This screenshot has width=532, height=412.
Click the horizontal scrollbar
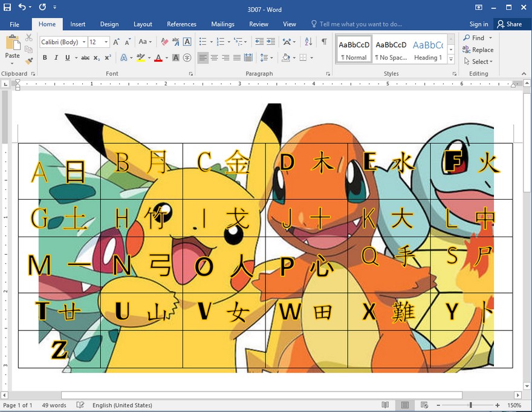[262, 395]
